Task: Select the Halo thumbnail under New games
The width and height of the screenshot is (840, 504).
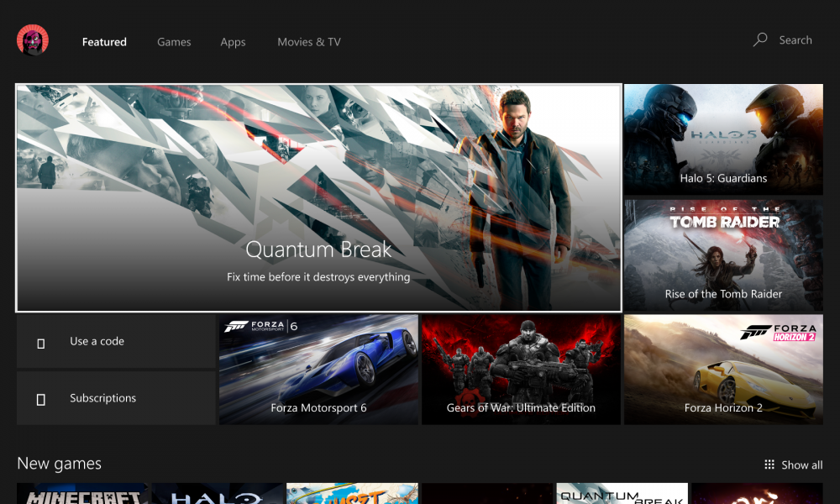Action: point(217,494)
